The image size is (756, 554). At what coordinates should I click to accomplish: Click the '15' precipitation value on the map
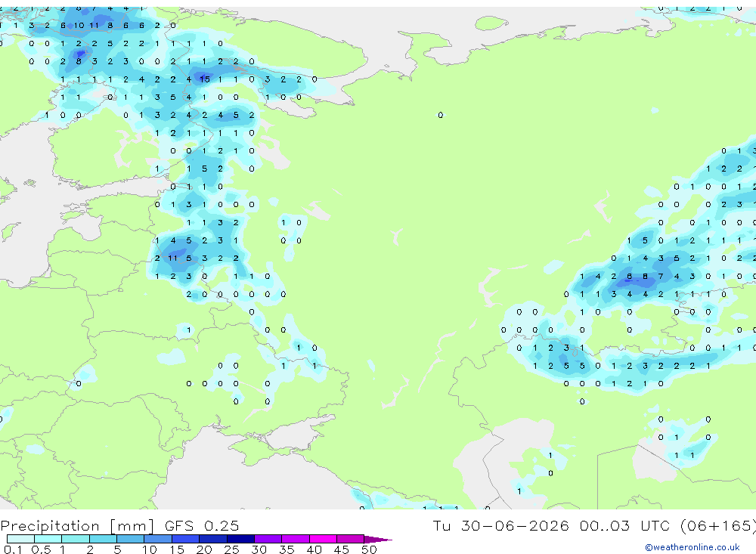[x=204, y=79]
